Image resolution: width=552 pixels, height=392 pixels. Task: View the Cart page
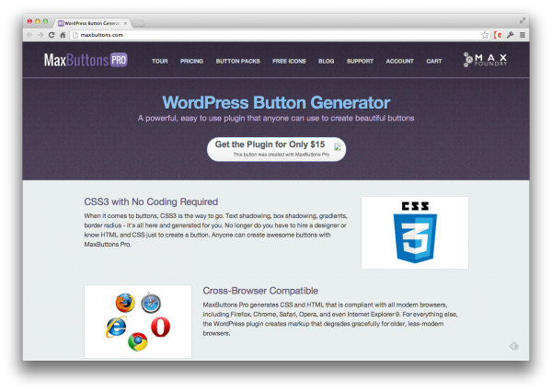(433, 62)
